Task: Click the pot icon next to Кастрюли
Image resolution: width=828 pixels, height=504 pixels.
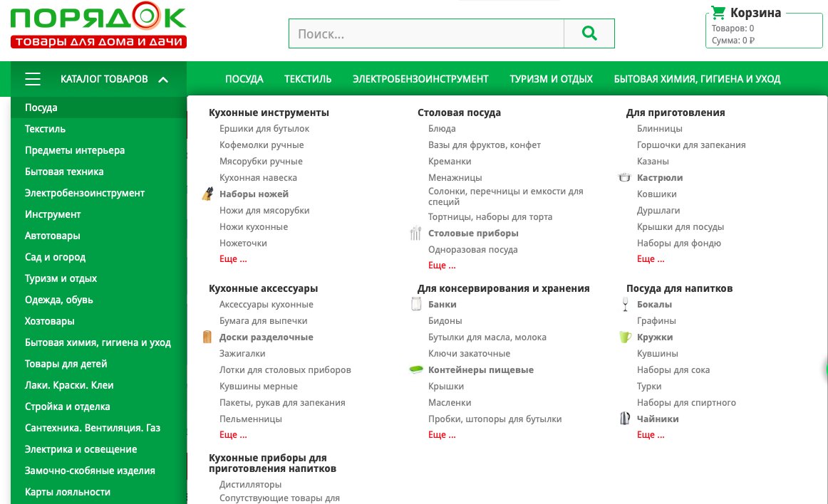Action: (x=625, y=177)
